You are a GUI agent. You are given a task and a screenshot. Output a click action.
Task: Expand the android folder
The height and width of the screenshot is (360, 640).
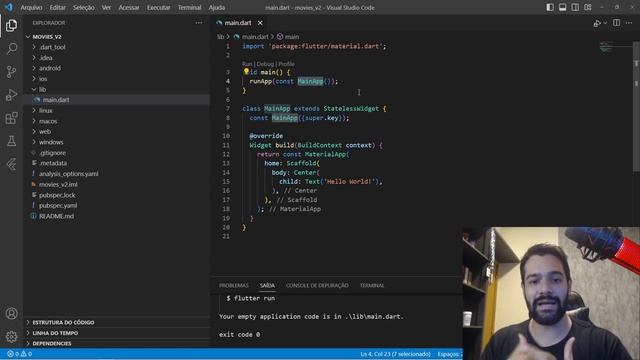click(x=116, y=68)
